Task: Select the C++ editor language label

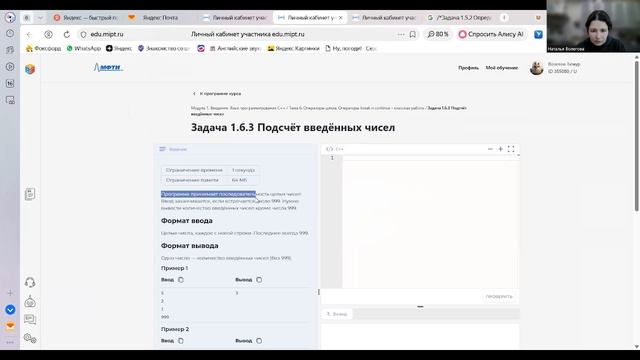Action: tap(335, 149)
